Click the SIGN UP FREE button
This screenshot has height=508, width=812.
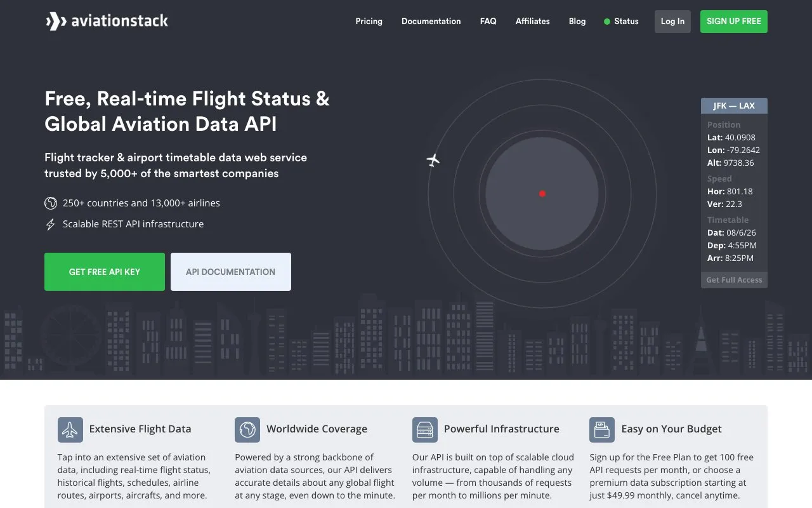click(734, 22)
